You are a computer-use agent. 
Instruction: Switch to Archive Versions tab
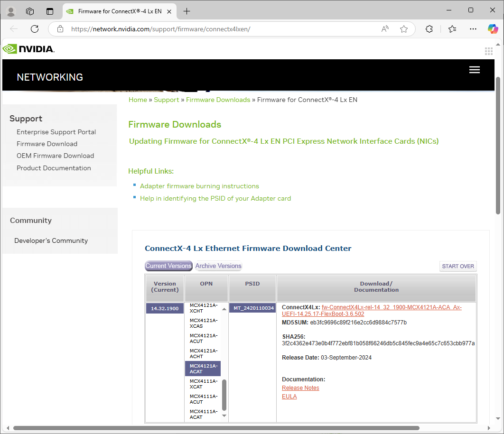click(218, 266)
